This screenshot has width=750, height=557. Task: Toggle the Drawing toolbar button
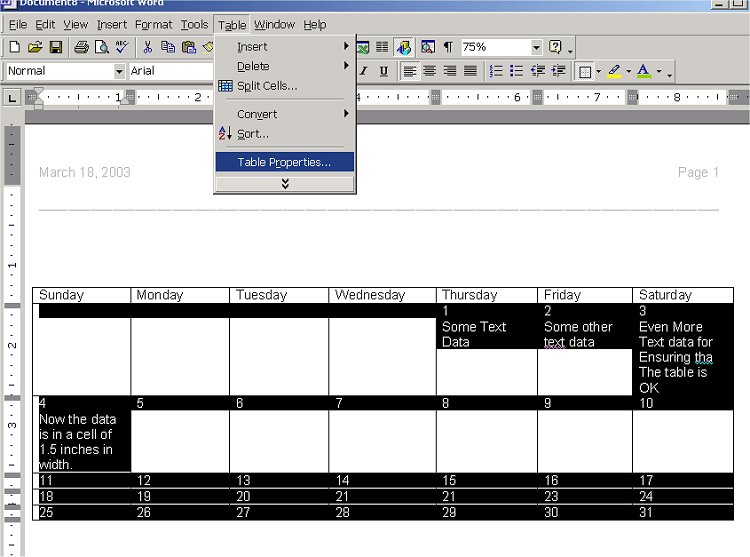[405, 47]
